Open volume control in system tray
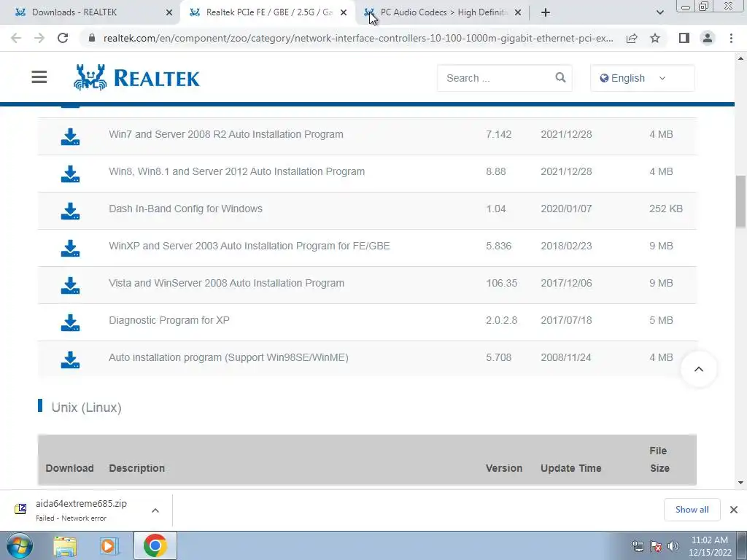This screenshot has height=560, width=747. coord(673,546)
